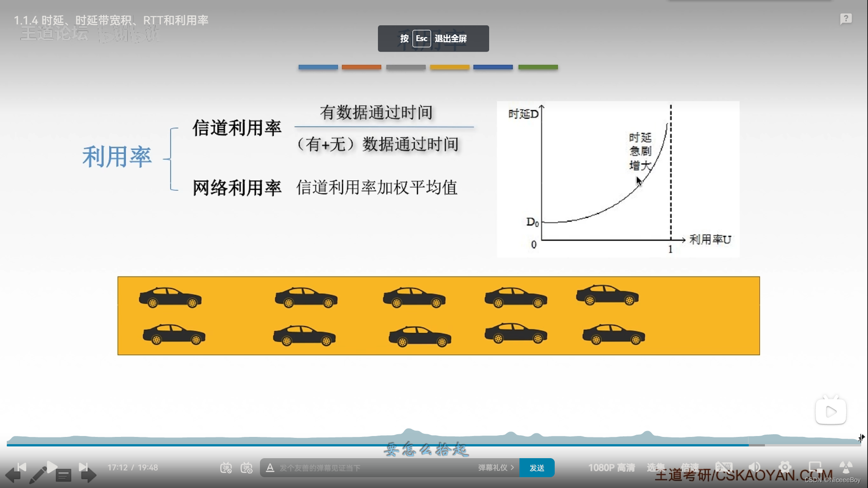Open the 弹幕礼仪 etiquette link

(x=495, y=468)
